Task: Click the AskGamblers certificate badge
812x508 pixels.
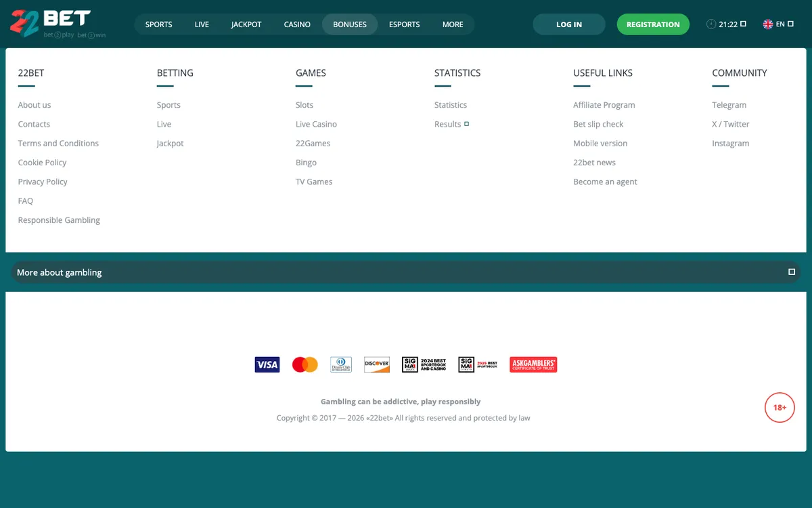Action: [533, 365]
